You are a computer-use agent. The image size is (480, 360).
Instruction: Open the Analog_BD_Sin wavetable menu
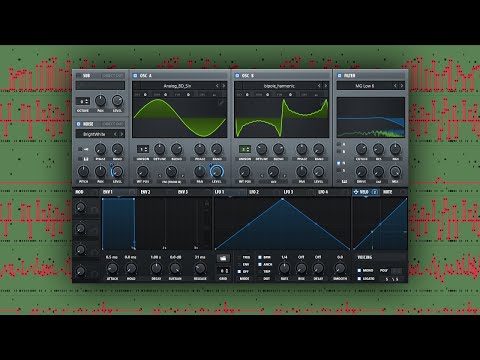tap(177, 86)
